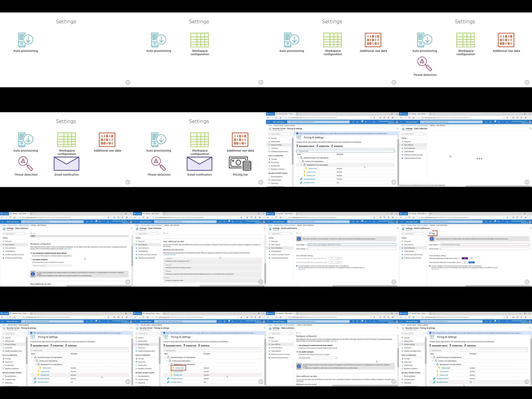Select None radio under Windows security events
This screenshot has height=399, width=532.
(x=164, y=278)
